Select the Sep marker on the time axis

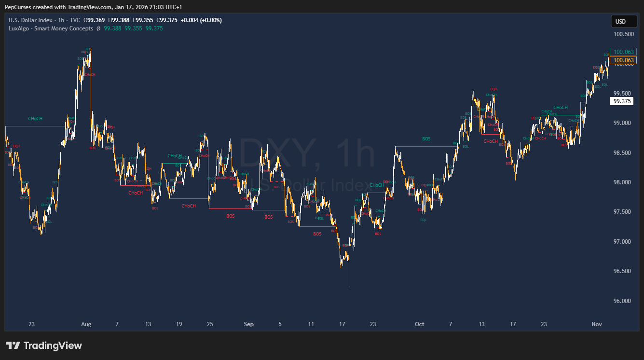pyautogui.click(x=248, y=324)
